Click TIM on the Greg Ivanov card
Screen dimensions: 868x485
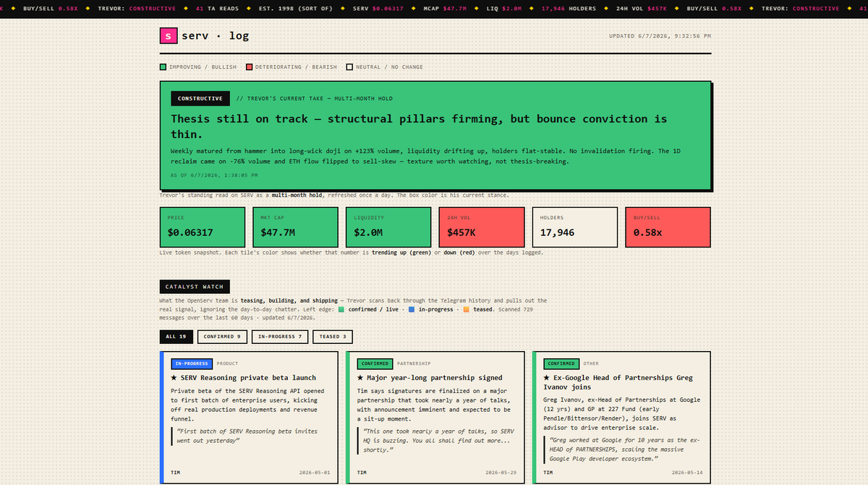(x=548, y=473)
